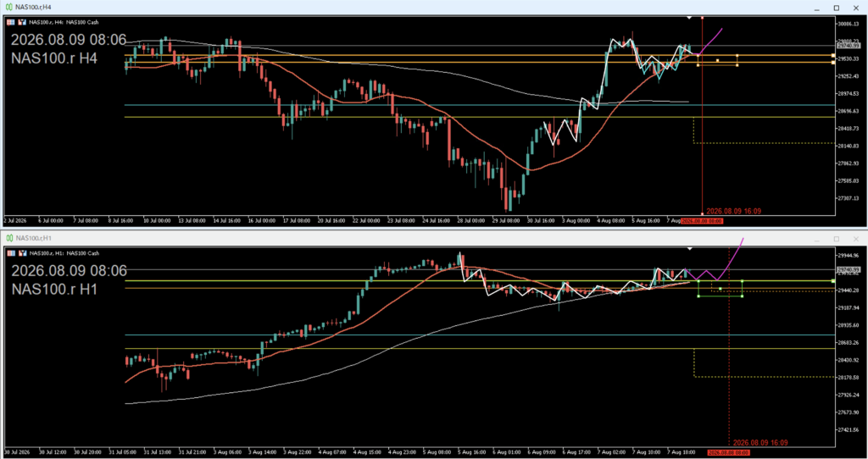Click the 28974.53 price level on H4 scale

848,93
